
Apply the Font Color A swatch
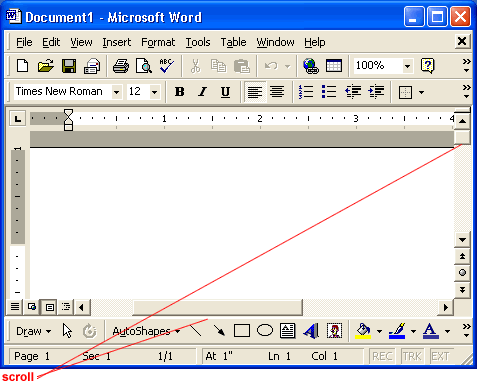pos(431,331)
